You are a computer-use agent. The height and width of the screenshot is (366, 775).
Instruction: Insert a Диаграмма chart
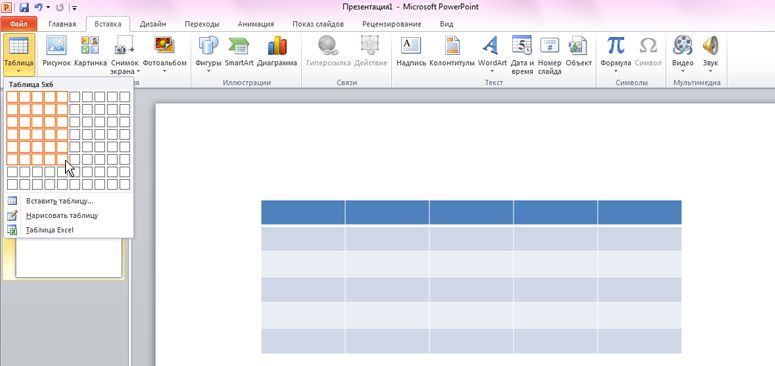pos(277,51)
